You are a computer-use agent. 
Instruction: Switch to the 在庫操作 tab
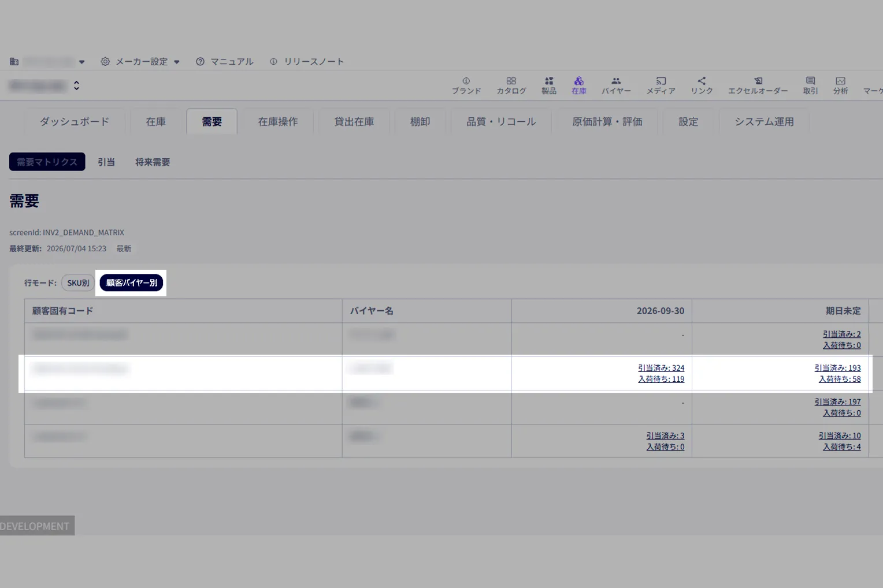[278, 121]
